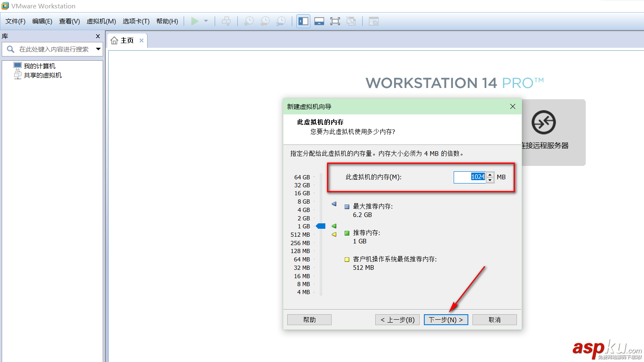
Task: Click the 下一步(N) next button
Action: [x=446, y=320]
